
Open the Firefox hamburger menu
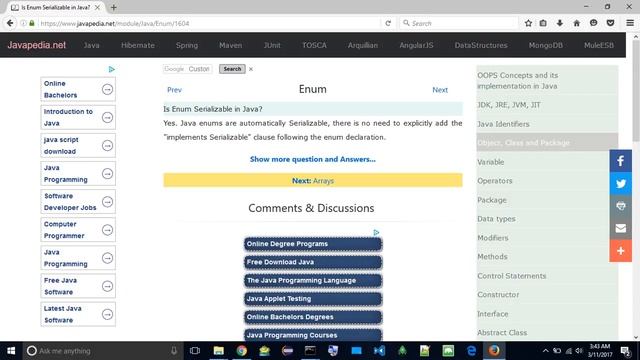630,23
